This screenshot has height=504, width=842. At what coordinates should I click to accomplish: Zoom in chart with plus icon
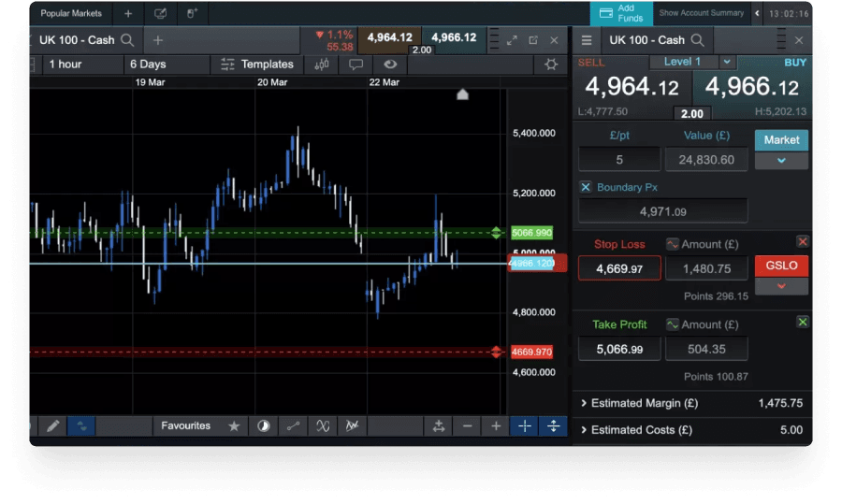click(x=496, y=426)
